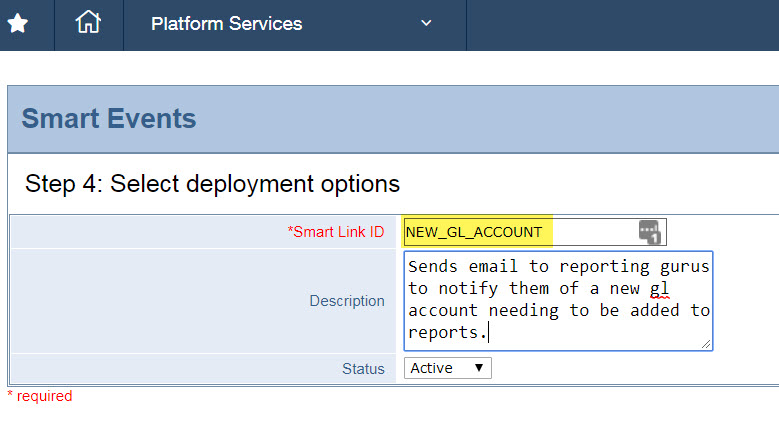Click the password manager icon in Smart Link ID
The image size is (779, 422).
650,232
